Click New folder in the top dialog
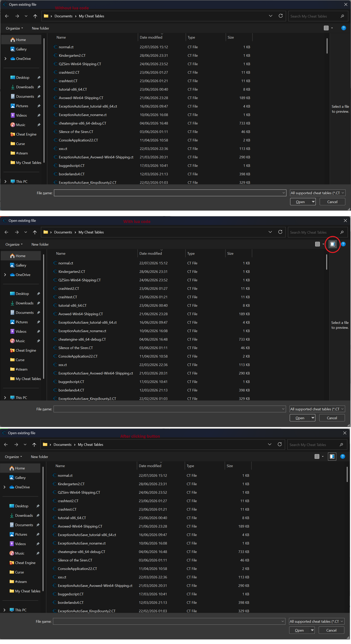Screen dimensions: 351x644 (x=41, y=28)
